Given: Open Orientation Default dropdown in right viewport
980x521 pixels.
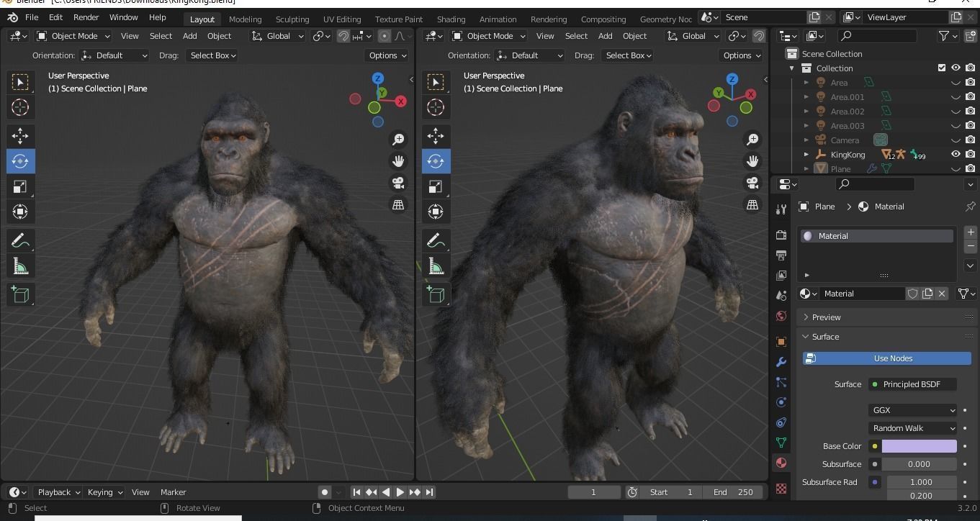Looking at the screenshot, I should click(x=530, y=55).
